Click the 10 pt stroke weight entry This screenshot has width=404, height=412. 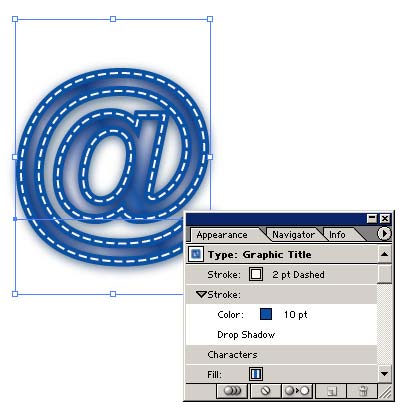[295, 314]
